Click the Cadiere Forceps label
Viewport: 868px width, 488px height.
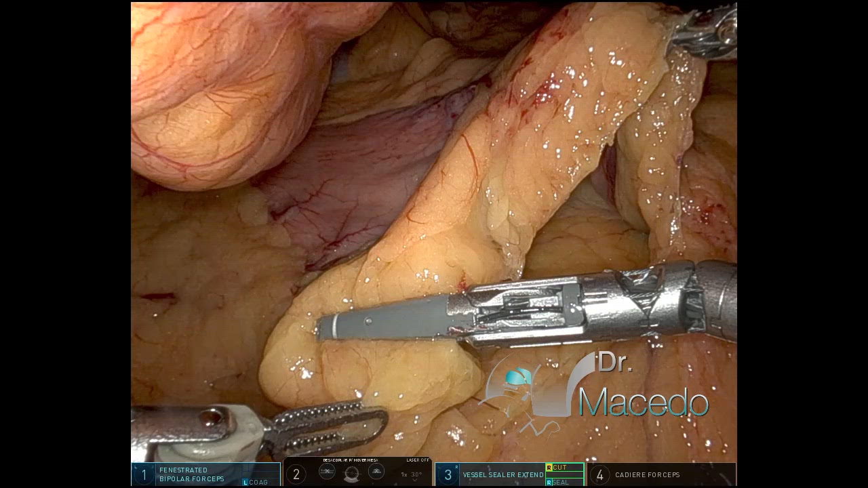pyautogui.click(x=648, y=475)
